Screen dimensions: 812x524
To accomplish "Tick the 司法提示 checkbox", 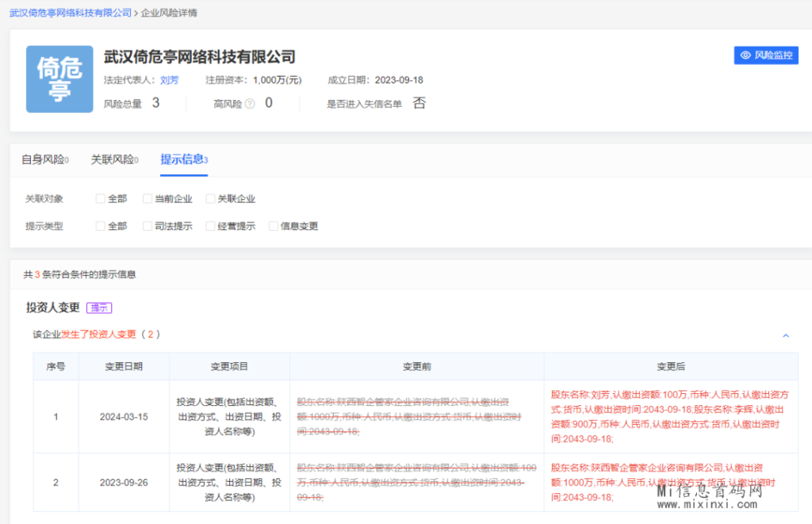I will (x=147, y=226).
